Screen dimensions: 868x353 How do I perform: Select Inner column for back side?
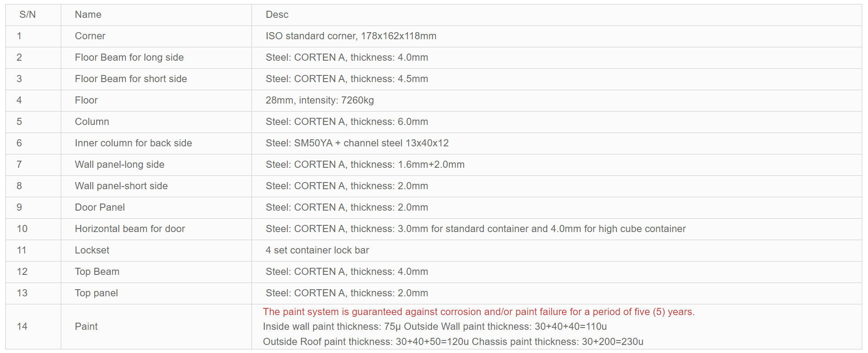coord(133,143)
